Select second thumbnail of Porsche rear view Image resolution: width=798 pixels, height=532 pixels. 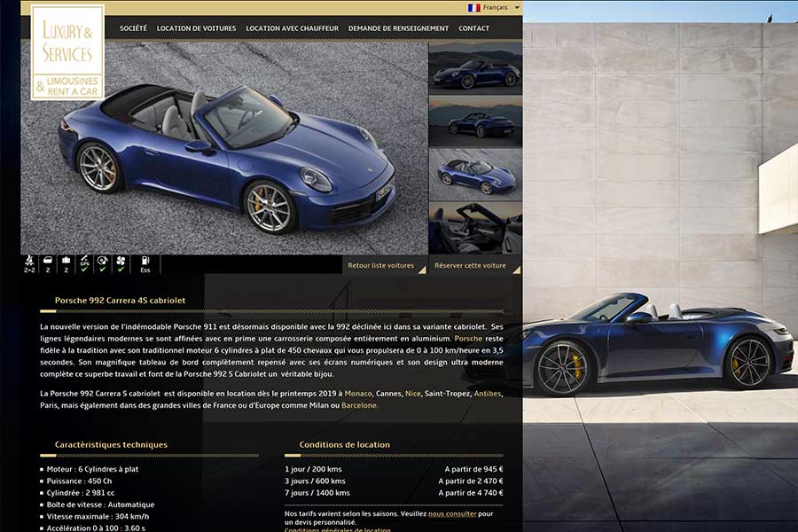tap(475, 122)
